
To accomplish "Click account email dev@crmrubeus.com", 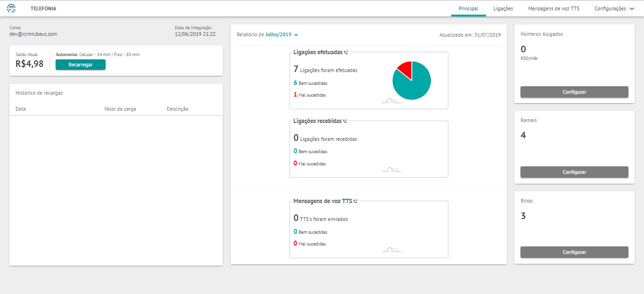I will (33, 34).
